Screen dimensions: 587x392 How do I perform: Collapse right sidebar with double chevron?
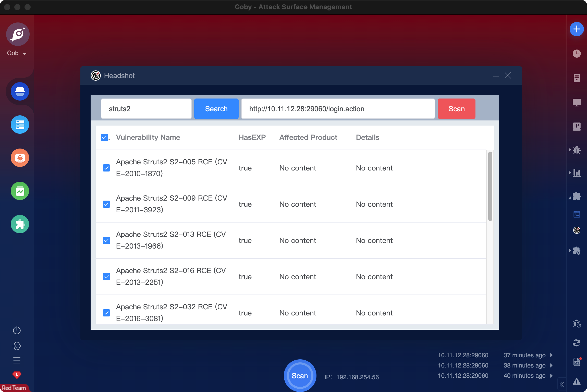click(x=562, y=385)
